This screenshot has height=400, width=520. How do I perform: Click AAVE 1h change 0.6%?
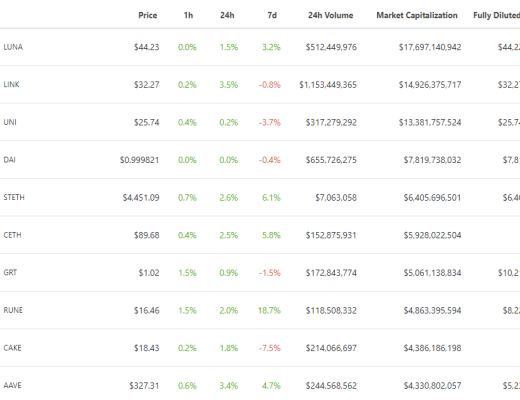(187, 386)
